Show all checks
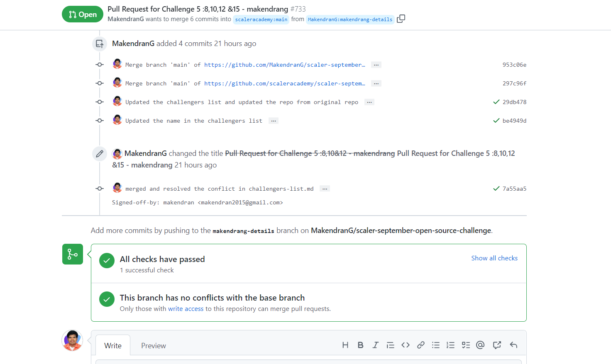The width and height of the screenshot is (611, 364). [x=494, y=258]
